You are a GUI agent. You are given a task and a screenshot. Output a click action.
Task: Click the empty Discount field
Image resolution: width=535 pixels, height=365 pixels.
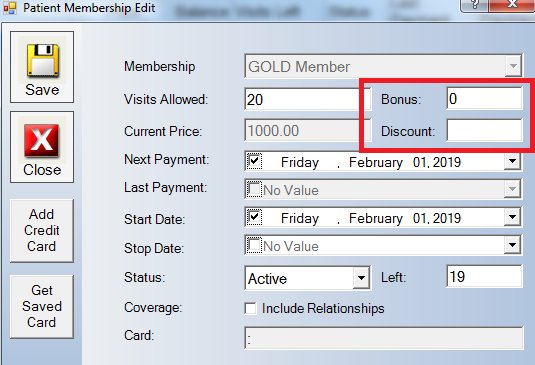pyautogui.click(x=484, y=130)
